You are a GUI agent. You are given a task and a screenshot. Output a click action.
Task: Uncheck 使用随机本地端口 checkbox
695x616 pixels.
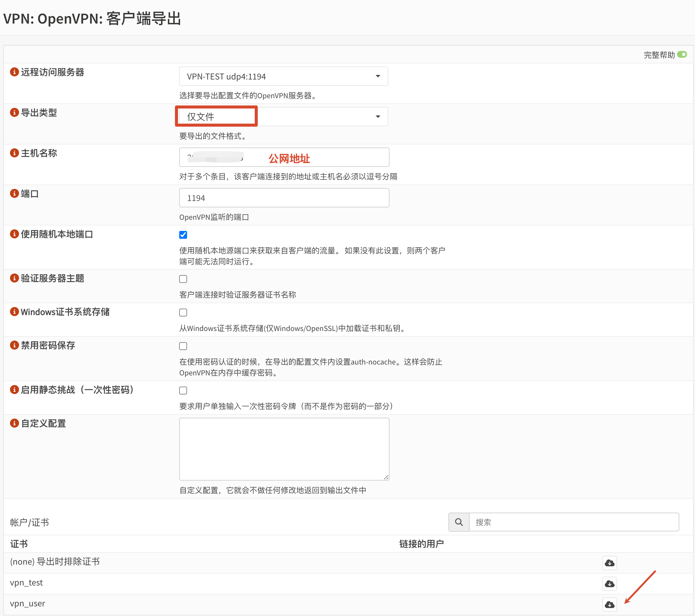click(x=183, y=235)
